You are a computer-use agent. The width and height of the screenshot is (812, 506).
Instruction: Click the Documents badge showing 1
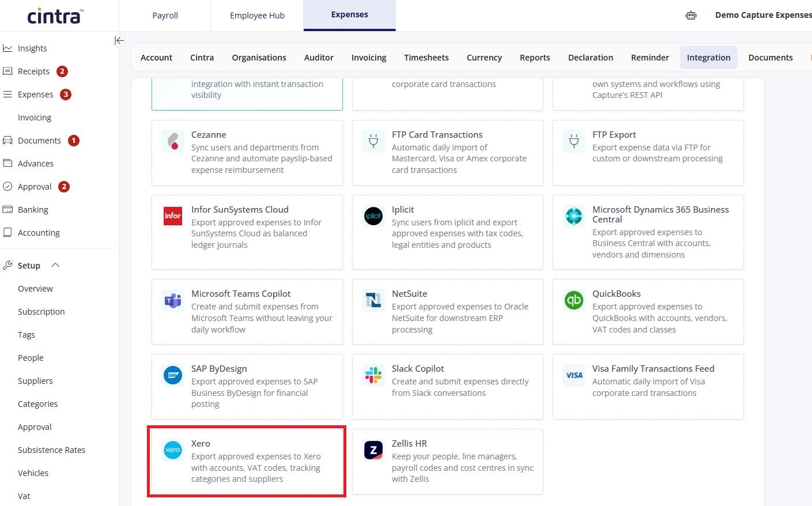74,141
